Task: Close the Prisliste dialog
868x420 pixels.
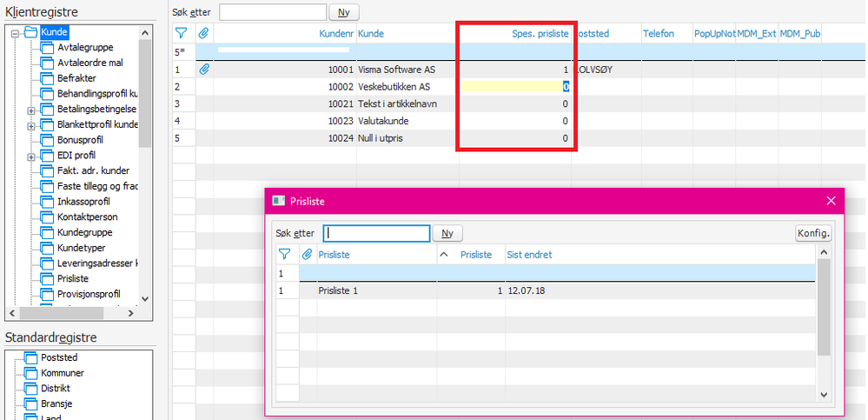Action: (x=831, y=201)
